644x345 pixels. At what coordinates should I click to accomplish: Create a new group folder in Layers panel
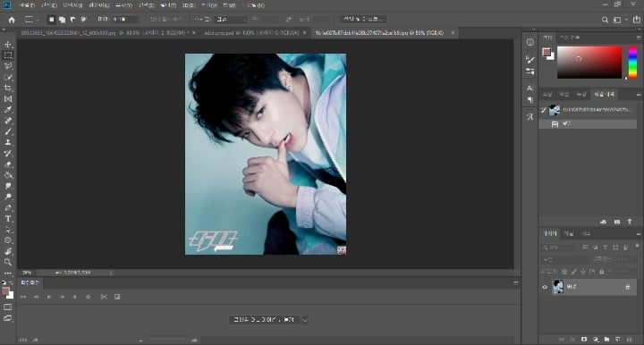point(606,340)
